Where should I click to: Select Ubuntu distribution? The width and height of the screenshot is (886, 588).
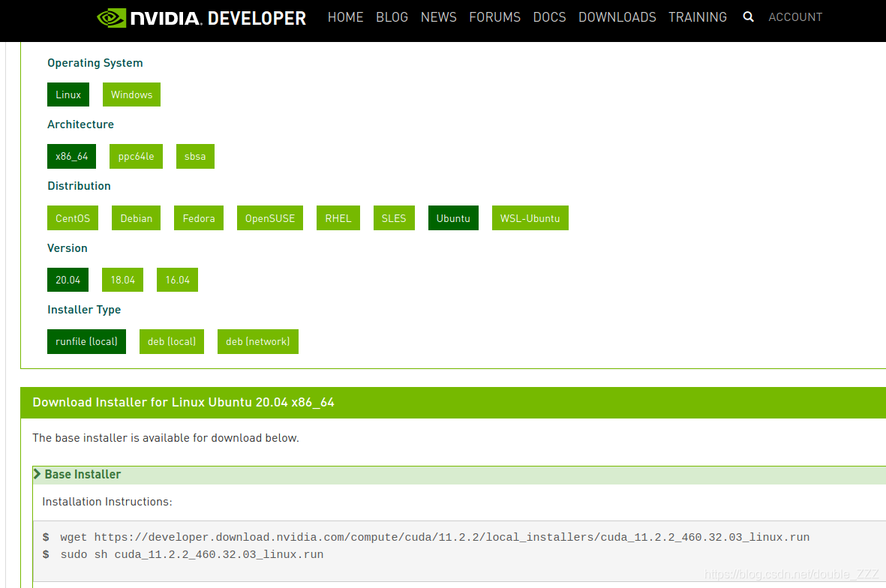pos(453,218)
